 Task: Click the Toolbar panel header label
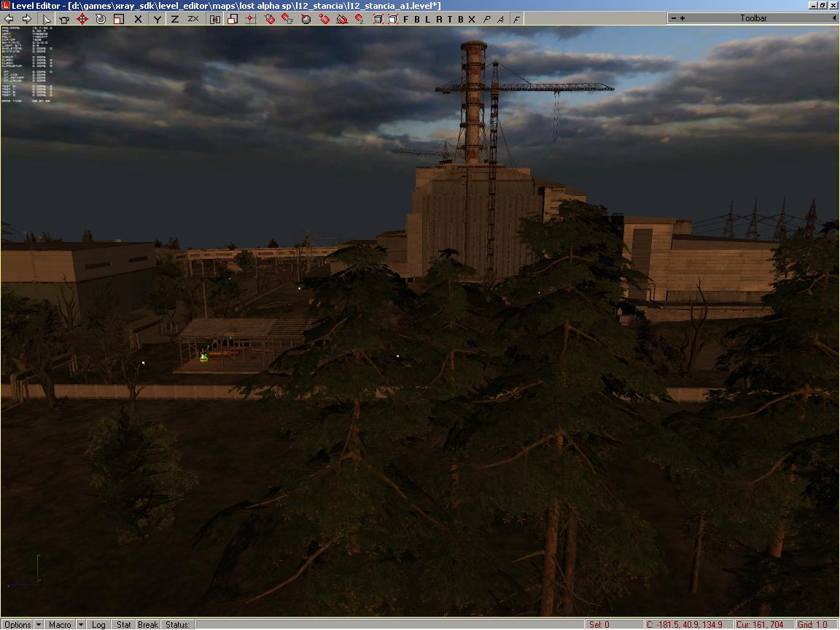(753, 18)
